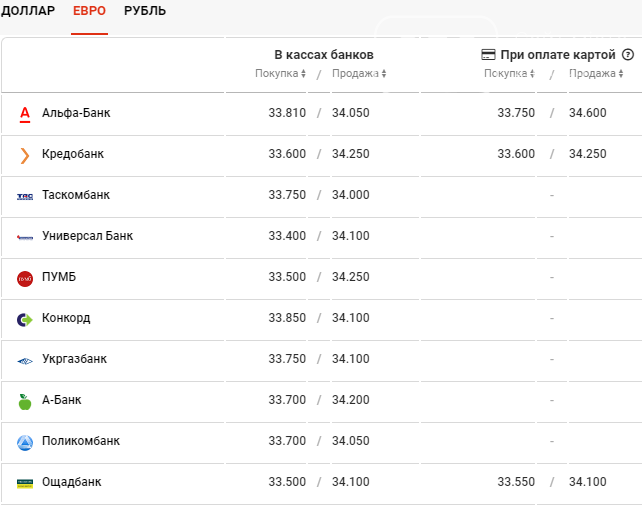Open the Универсал Банк link
Viewport: 642px width, 505px height.
point(88,236)
